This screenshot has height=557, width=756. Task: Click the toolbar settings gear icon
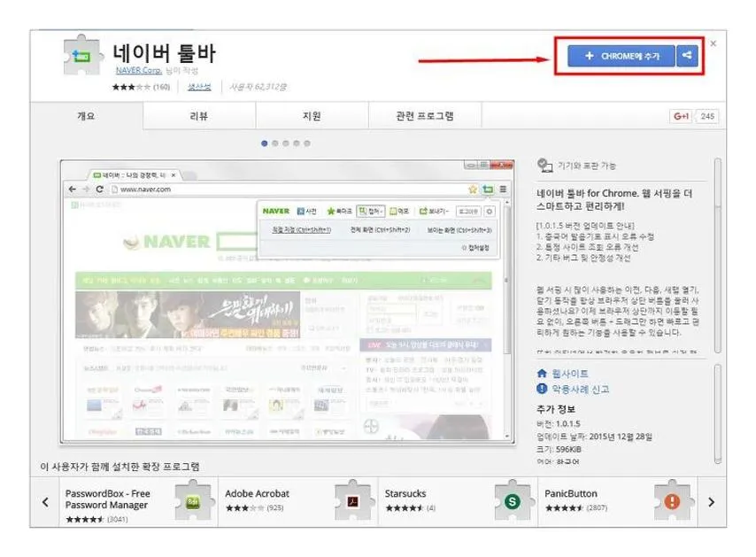(490, 212)
